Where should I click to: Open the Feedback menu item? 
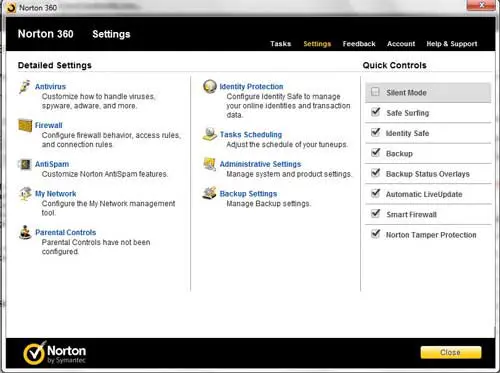359,44
